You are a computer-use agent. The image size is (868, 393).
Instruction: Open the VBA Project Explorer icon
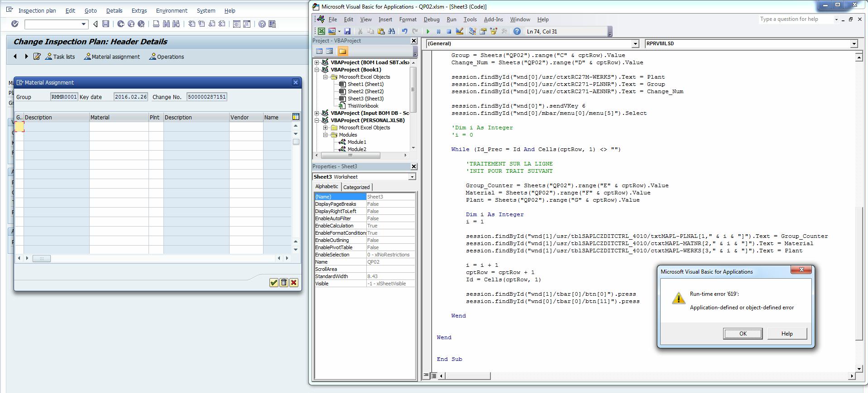[x=472, y=31]
